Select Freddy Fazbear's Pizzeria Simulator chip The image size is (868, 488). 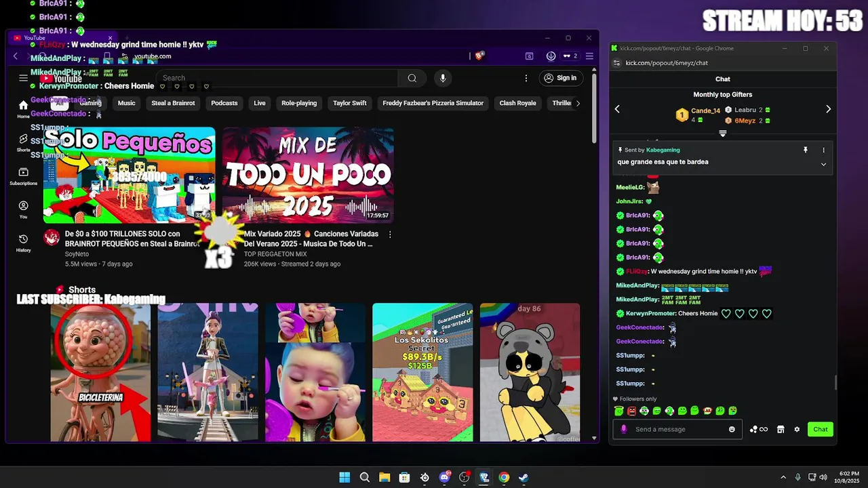(x=433, y=103)
